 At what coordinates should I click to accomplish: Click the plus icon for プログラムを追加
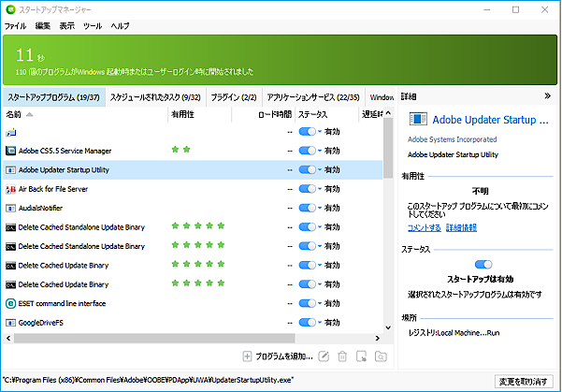coord(247,356)
